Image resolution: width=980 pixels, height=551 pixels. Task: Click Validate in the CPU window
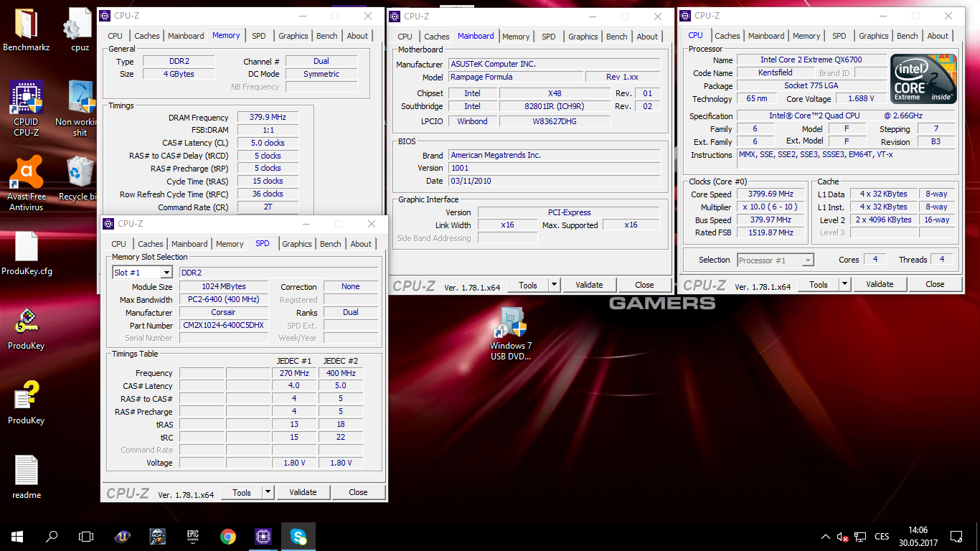pos(880,284)
